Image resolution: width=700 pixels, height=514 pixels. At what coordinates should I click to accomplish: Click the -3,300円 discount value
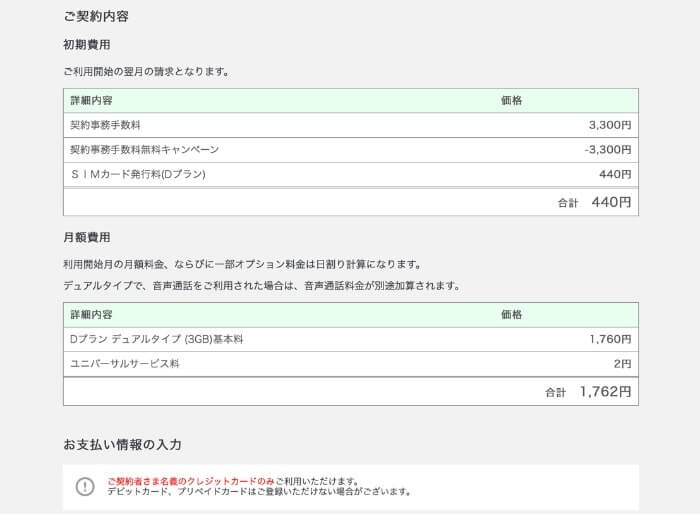[608, 150]
